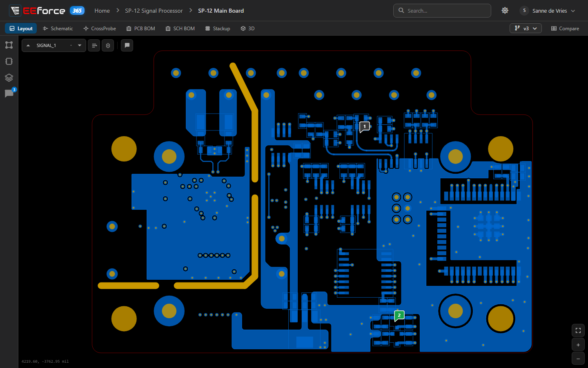The height and width of the screenshot is (368, 588).
Task: Open the components panel chip icon
Action: [9, 61]
